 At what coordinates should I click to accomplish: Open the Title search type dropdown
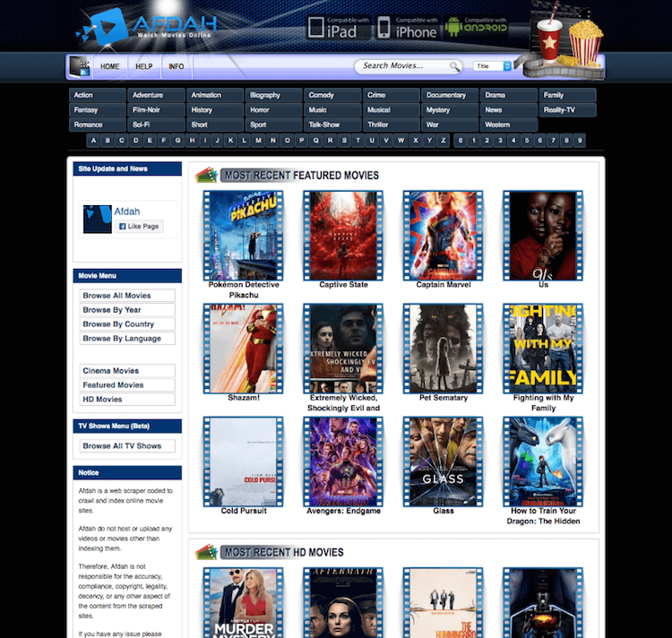tap(493, 66)
